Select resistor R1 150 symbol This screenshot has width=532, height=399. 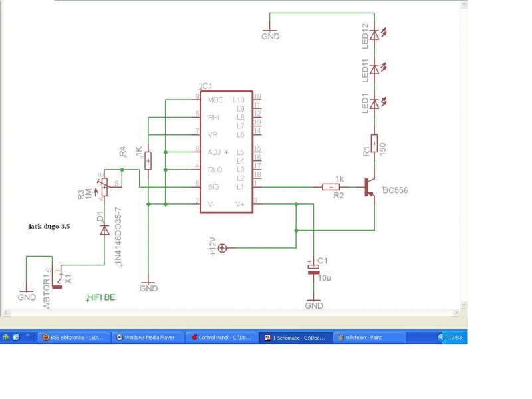(374, 144)
